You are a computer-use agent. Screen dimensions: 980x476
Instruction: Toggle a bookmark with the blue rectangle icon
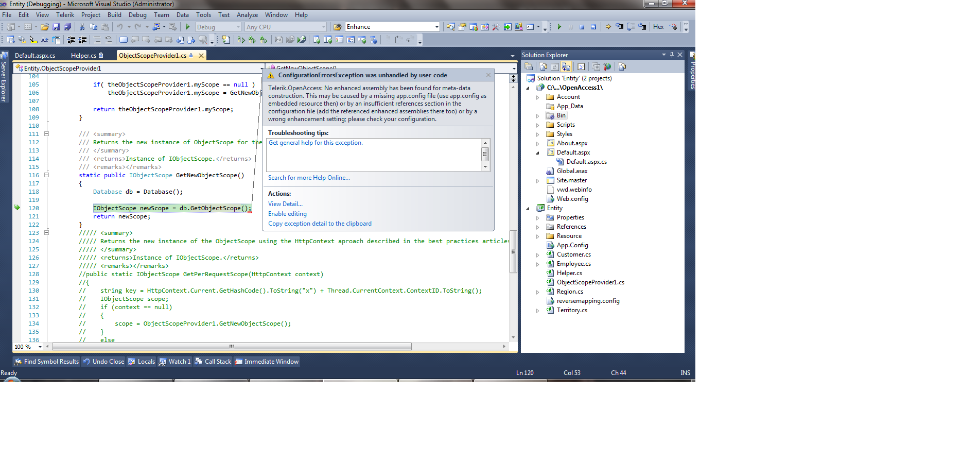coord(124,40)
